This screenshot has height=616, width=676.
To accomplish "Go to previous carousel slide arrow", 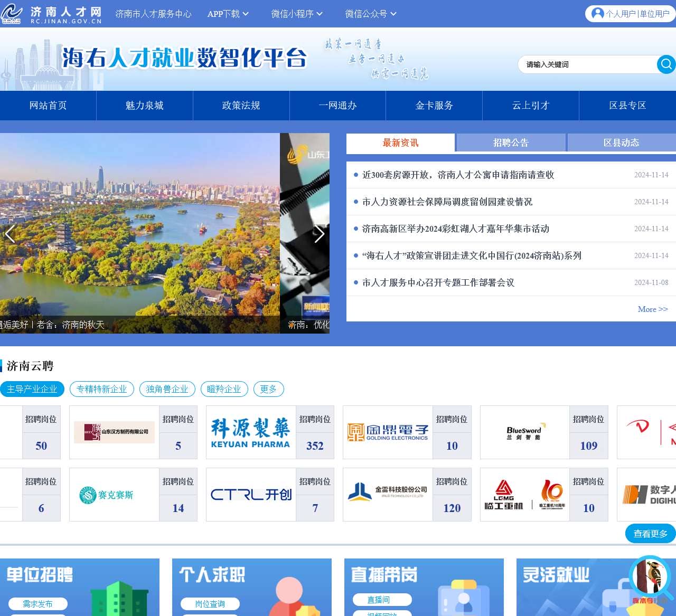I will click(10, 233).
